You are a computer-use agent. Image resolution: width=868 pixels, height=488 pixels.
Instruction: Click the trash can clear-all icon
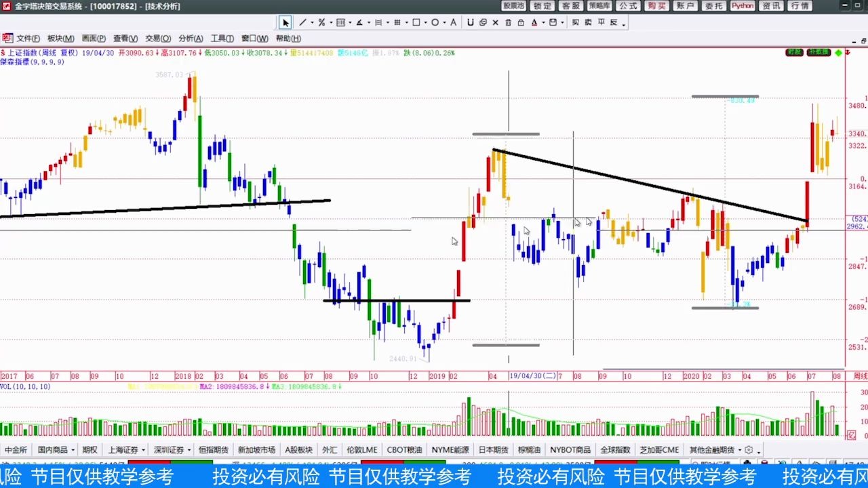508,22
